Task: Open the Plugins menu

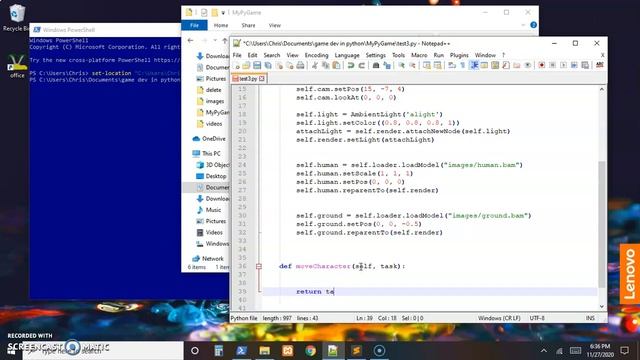Action: coord(459,55)
